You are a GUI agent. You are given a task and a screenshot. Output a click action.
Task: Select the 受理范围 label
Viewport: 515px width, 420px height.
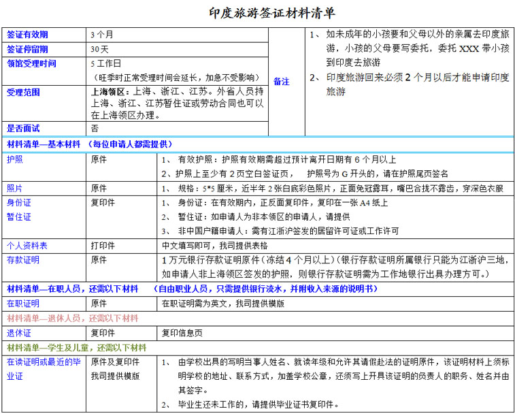[23, 93]
